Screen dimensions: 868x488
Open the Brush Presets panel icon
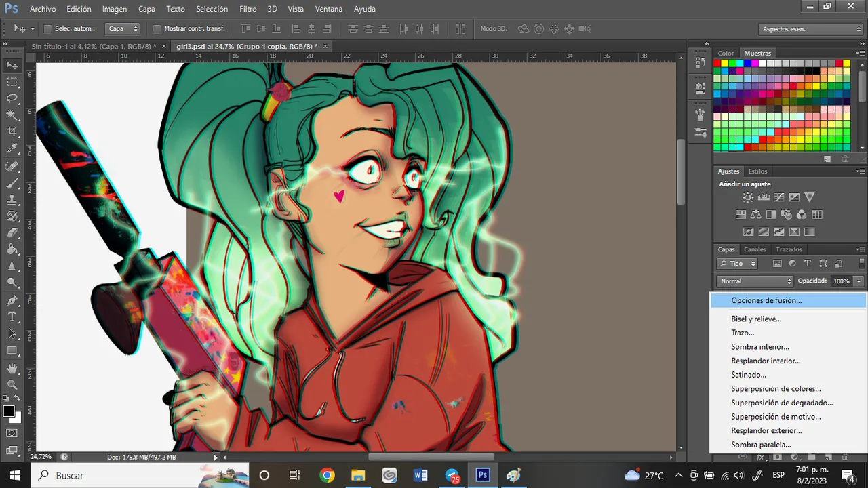point(701,131)
